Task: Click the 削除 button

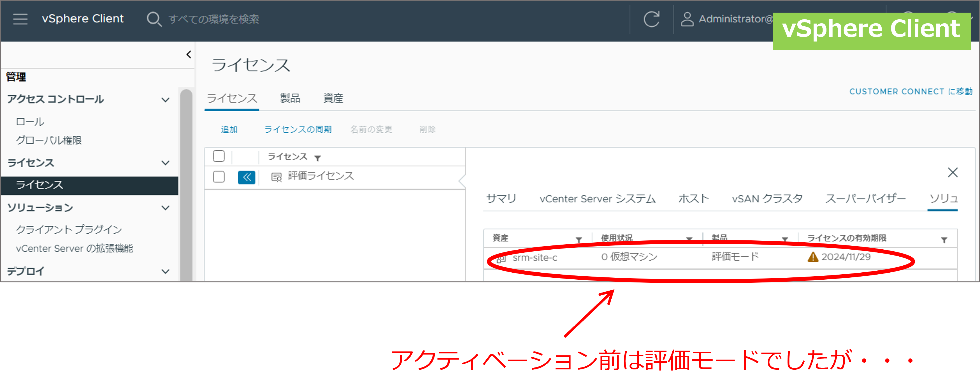Action: pyautogui.click(x=428, y=129)
